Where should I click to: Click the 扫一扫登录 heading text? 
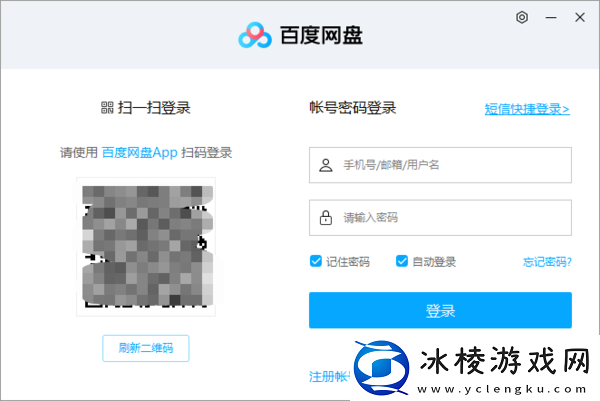154,108
